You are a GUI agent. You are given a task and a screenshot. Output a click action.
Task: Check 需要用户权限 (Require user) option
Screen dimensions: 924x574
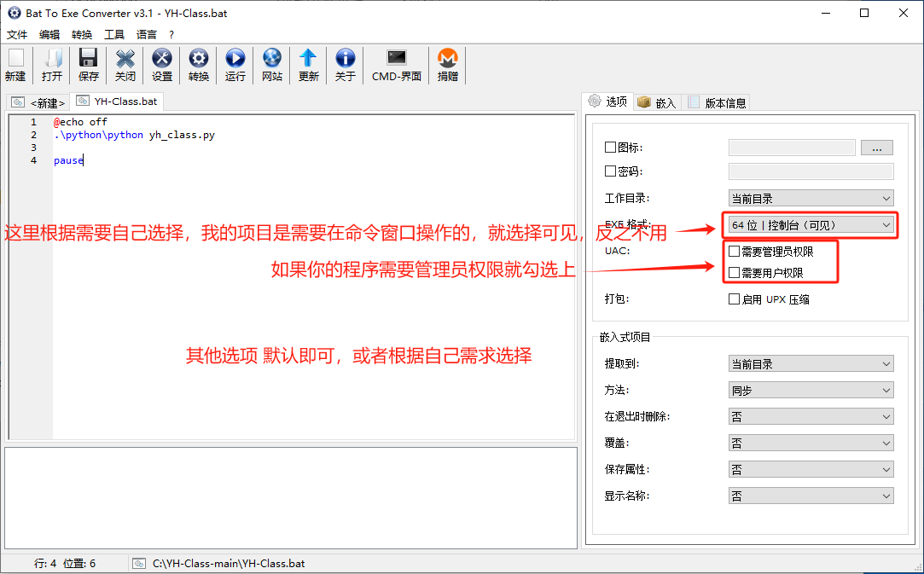735,273
